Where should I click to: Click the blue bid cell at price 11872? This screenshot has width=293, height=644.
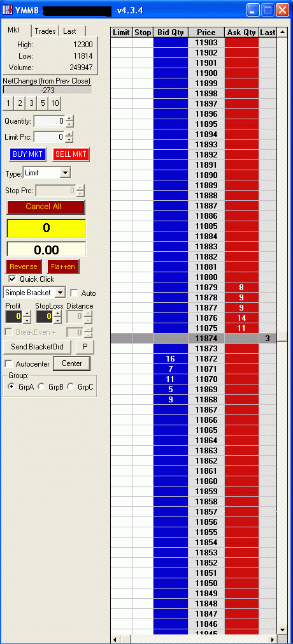[x=171, y=358]
